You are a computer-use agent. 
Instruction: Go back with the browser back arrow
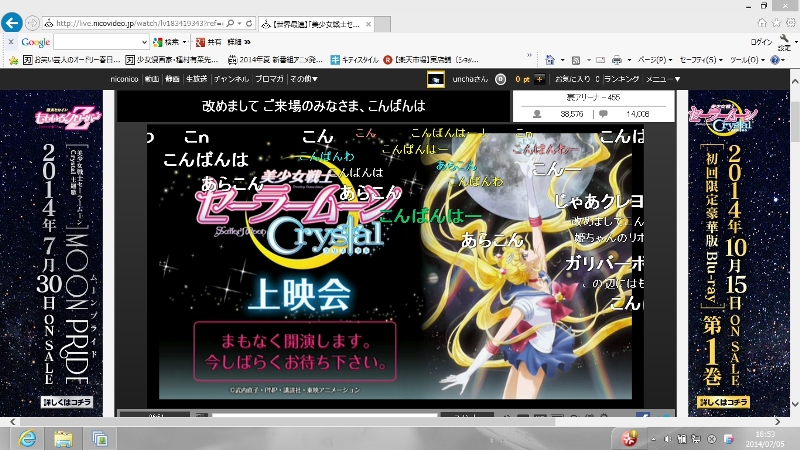12,22
